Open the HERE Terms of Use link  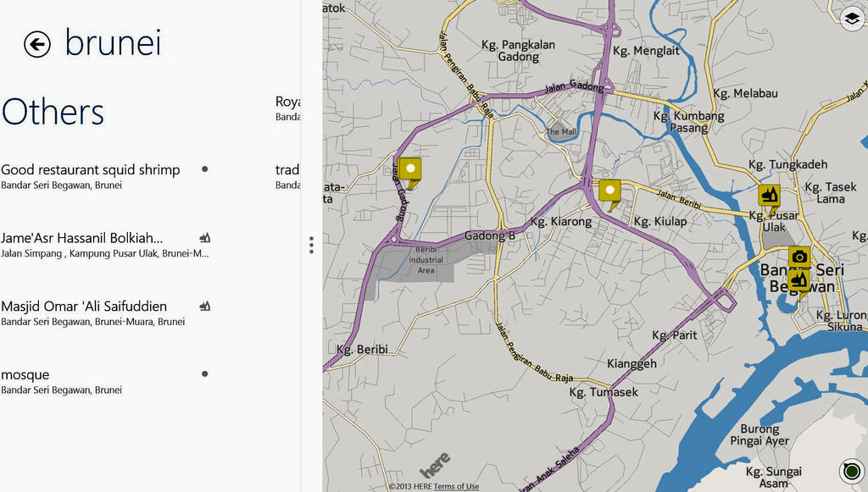pyautogui.click(x=456, y=486)
